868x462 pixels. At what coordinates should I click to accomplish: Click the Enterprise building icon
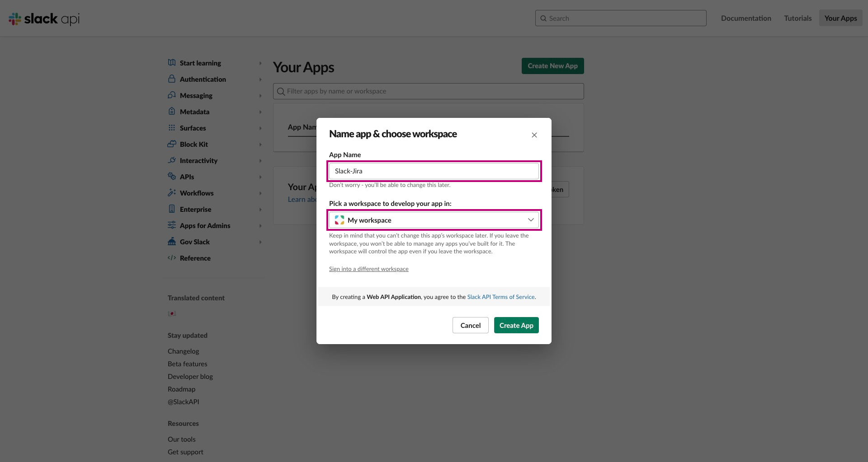pos(172,209)
